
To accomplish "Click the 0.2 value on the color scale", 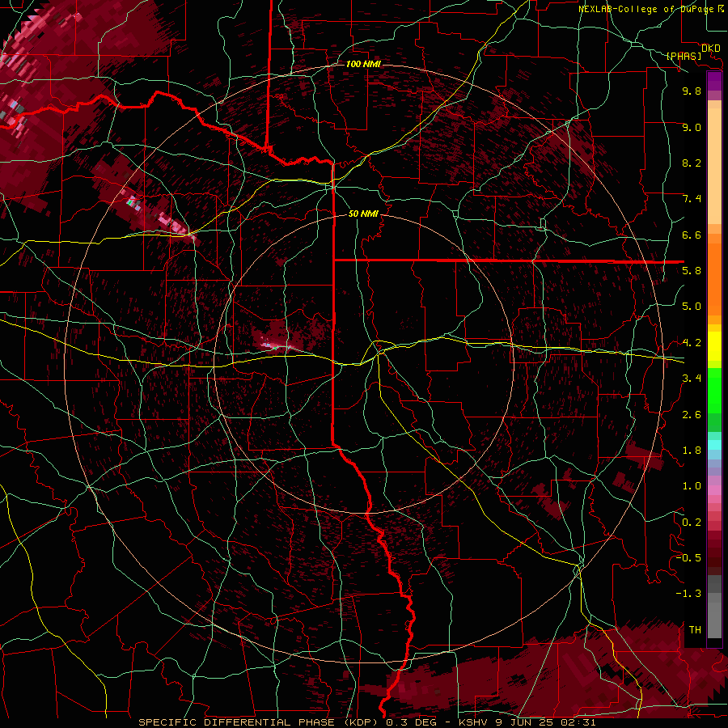I will tap(692, 523).
